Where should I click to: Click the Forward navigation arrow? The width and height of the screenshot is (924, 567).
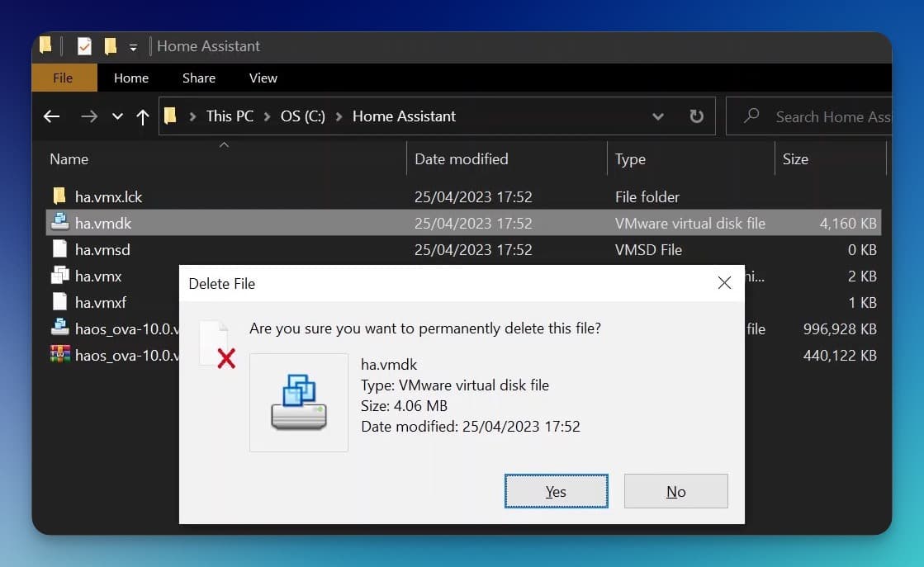coord(88,116)
